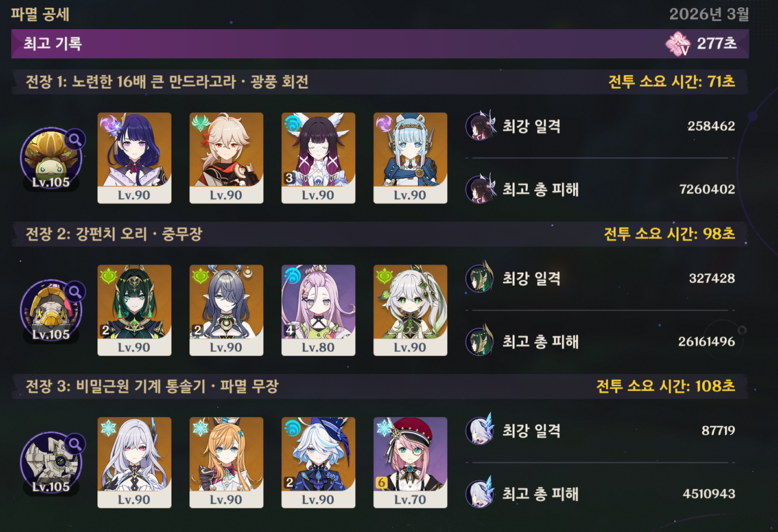Image resolution: width=778 pixels, height=532 pixels.
Task: Click Stage 2 highest total damage avatar
Action: [x=480, y=341]
